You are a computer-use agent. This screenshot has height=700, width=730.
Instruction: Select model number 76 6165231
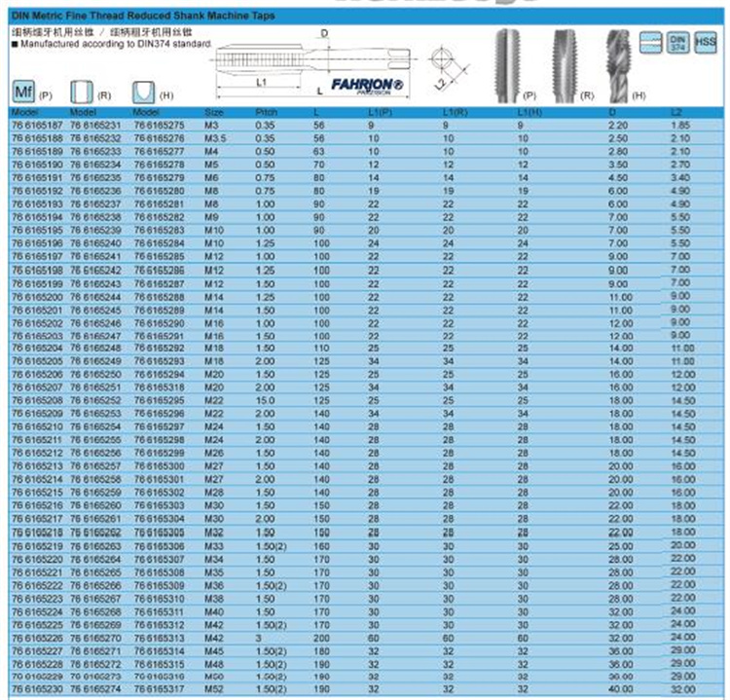pyautogui.click(x=95, y=126)
